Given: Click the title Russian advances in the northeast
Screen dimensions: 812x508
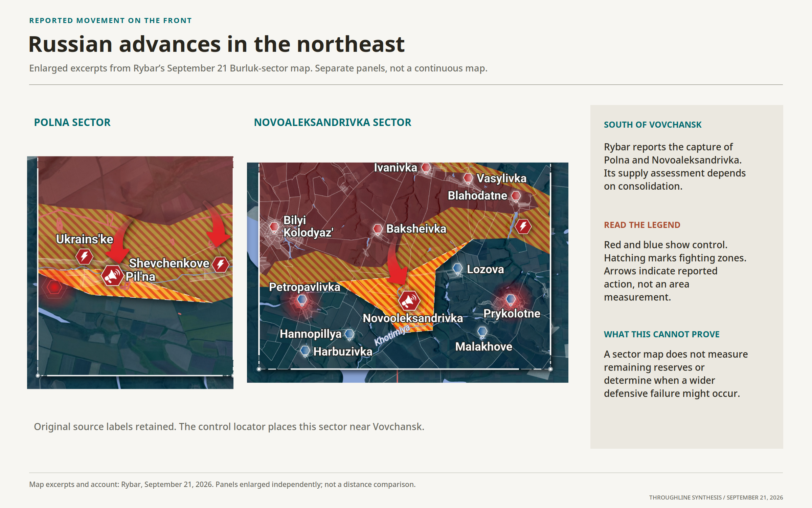Looking at the screenshot, I should coord(217,44).
